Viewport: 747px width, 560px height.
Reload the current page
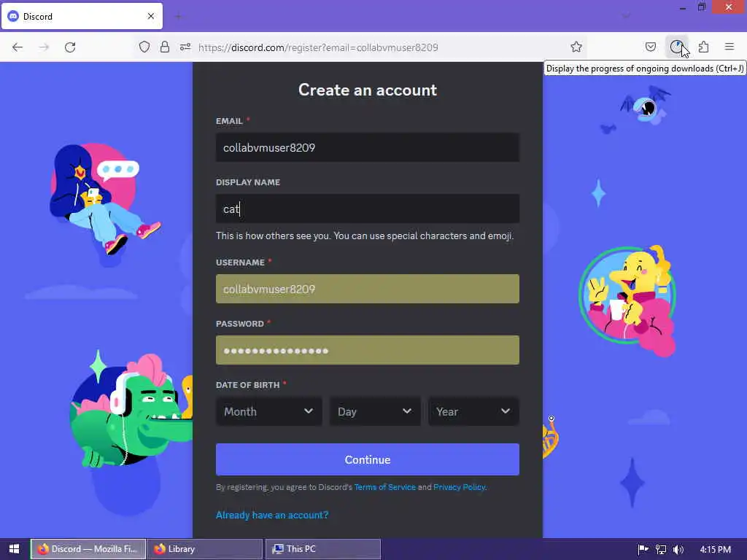(x=70, y=47)
